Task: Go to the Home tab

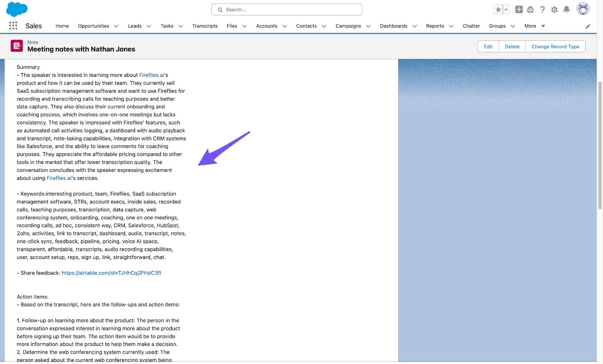Action: coord(62,26)
